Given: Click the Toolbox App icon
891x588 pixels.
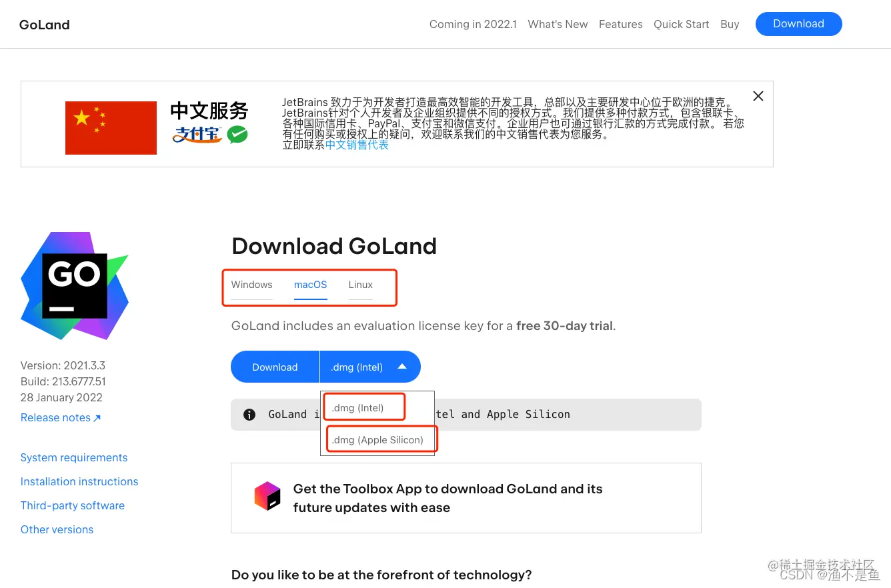Looking at the screenshot, I should [x=267, y=496].
